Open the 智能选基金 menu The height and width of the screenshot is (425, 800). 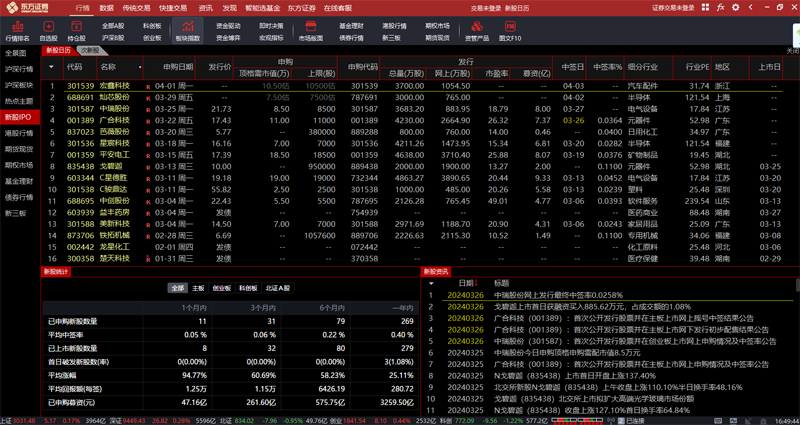pyautogui.click(x=262, y=8)
